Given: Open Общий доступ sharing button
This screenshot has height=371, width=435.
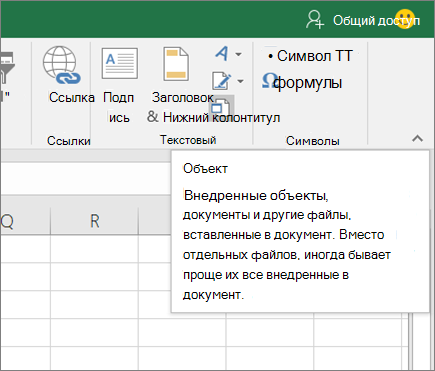Looking at the screenshot, I should pos(376,21).
